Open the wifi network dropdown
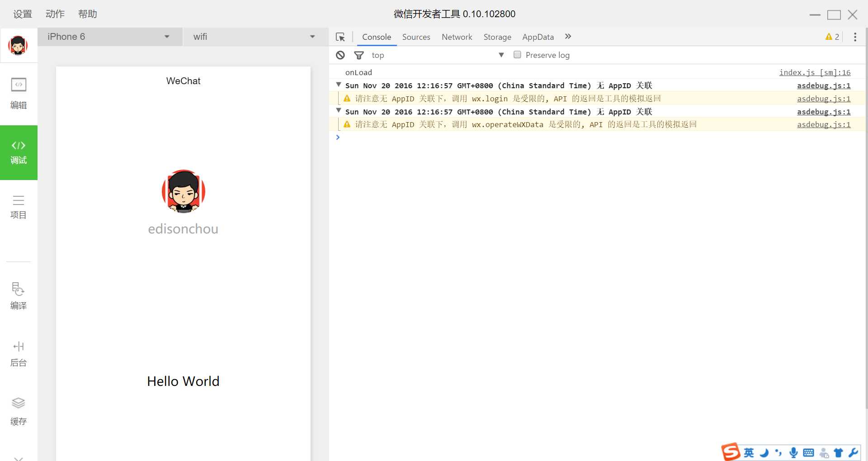The image size is (868, 461). tap(255, 37)
